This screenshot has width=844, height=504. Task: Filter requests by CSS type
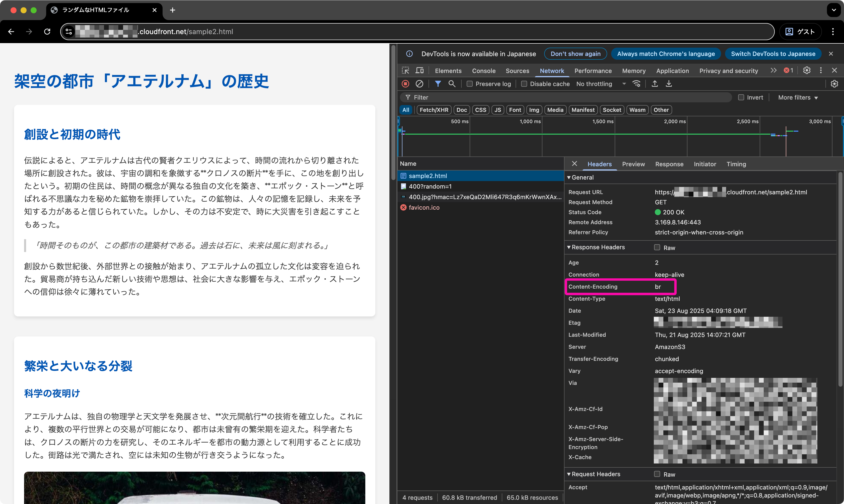tap(480, 110)
